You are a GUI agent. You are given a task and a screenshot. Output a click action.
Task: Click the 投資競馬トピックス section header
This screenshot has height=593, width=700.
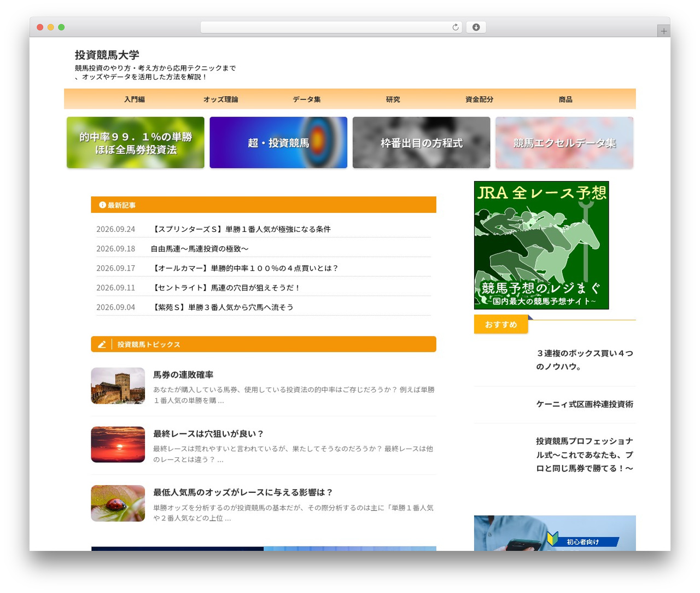point(264,344)
